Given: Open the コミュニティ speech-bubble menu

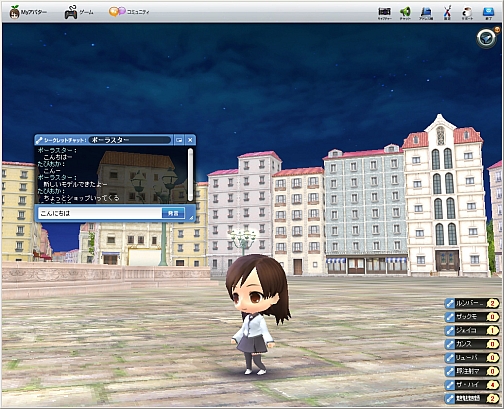Looking at the screenshot, I should [129, 12].
